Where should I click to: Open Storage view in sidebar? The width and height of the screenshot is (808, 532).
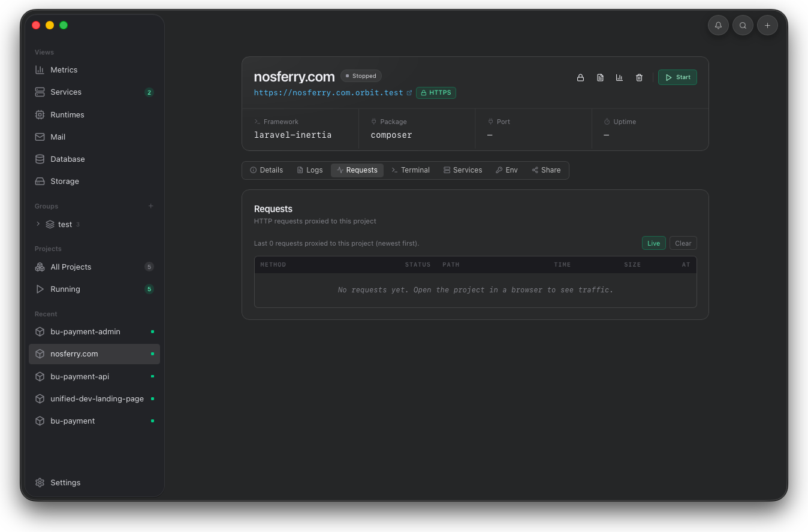[x=94, y=182]
